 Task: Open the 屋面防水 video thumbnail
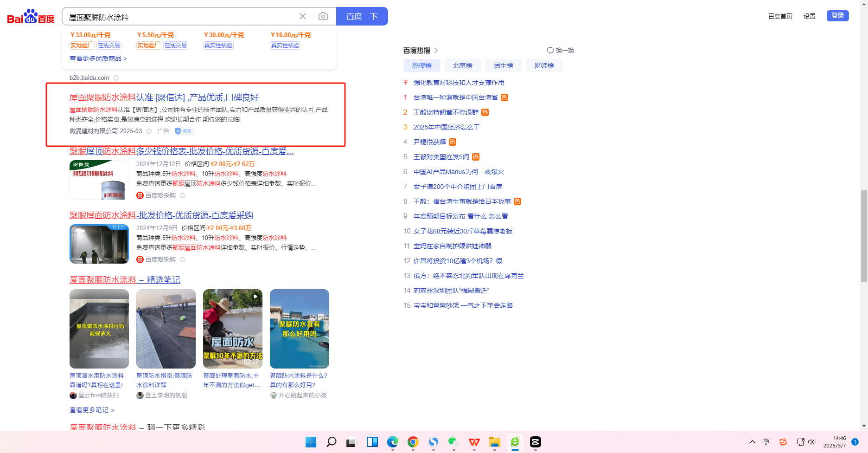tap(233, 329)
